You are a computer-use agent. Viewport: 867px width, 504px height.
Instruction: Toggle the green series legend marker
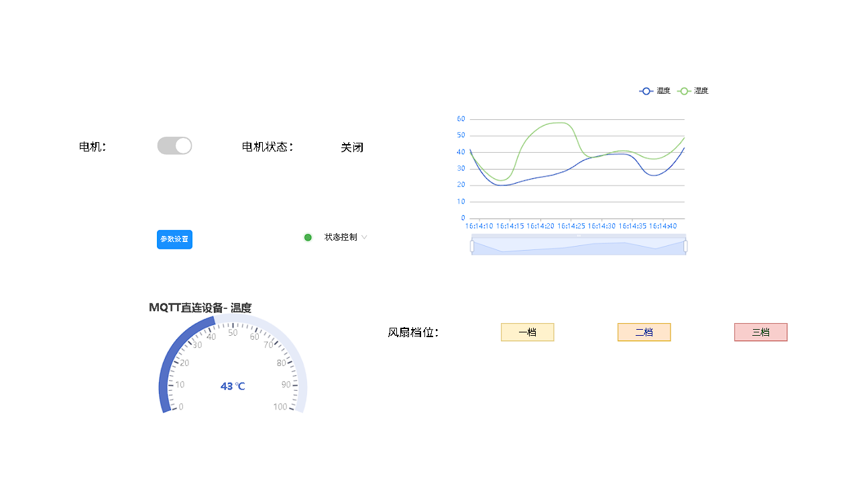pos(684,91)
